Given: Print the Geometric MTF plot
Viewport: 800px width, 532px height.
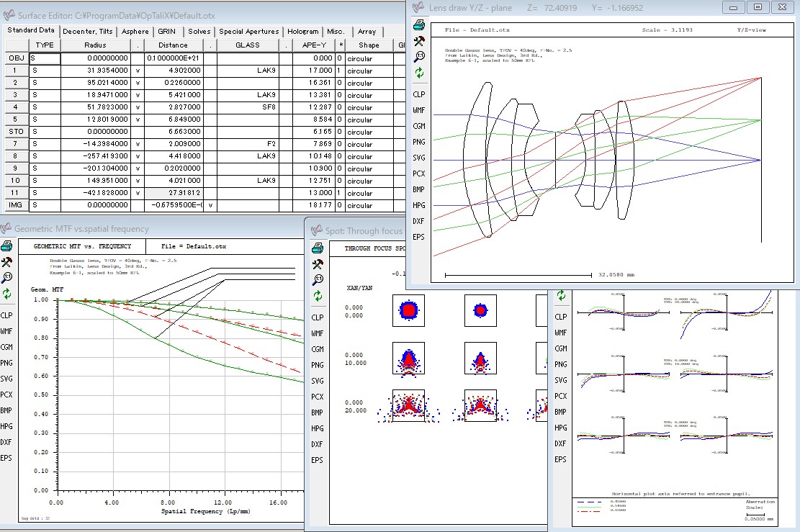Looking at the screenshot, I should point(6,246).
